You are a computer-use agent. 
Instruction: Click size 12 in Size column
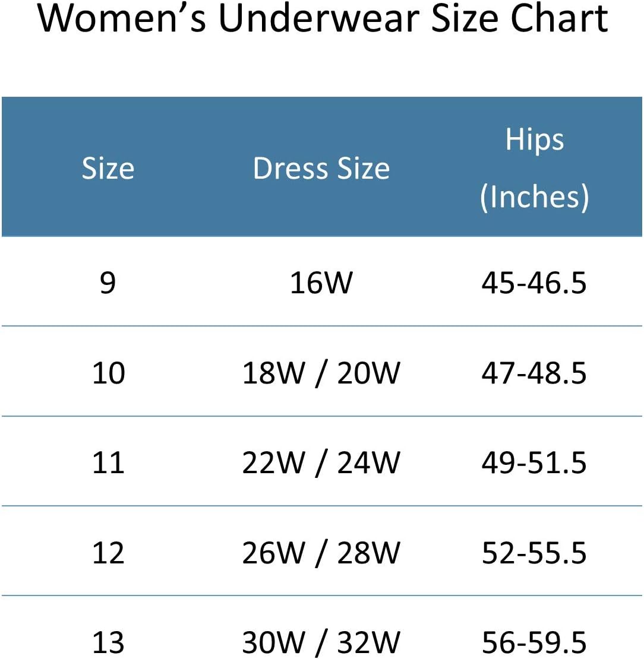pos(108,553)
